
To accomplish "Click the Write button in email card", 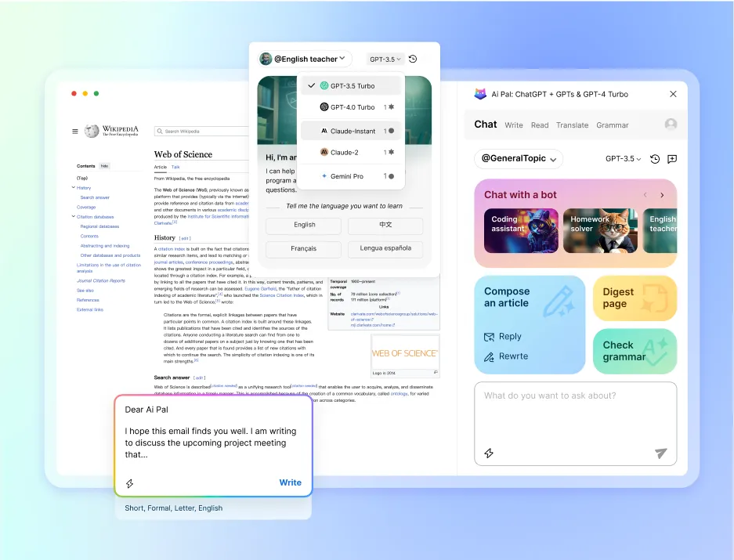I will point(290,482).
